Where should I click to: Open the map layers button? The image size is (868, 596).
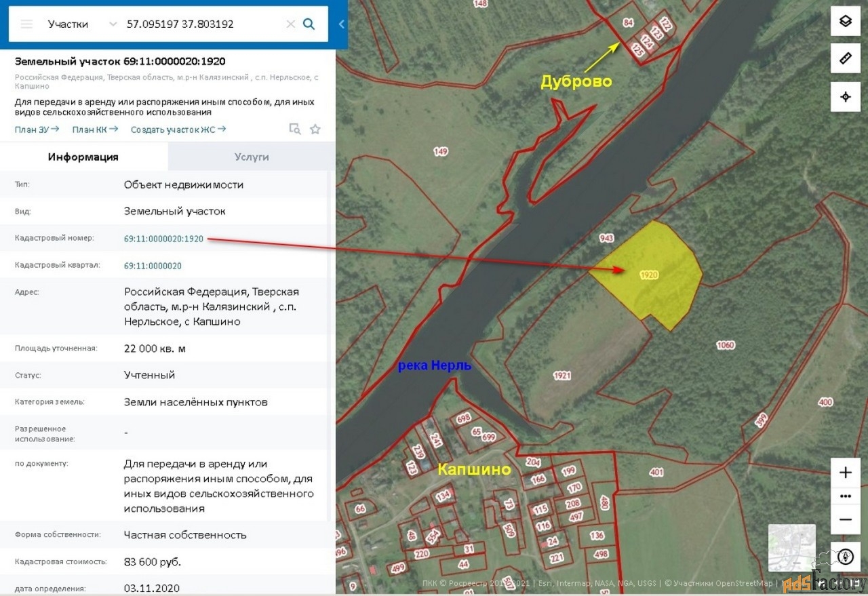[x=846, y=21]
